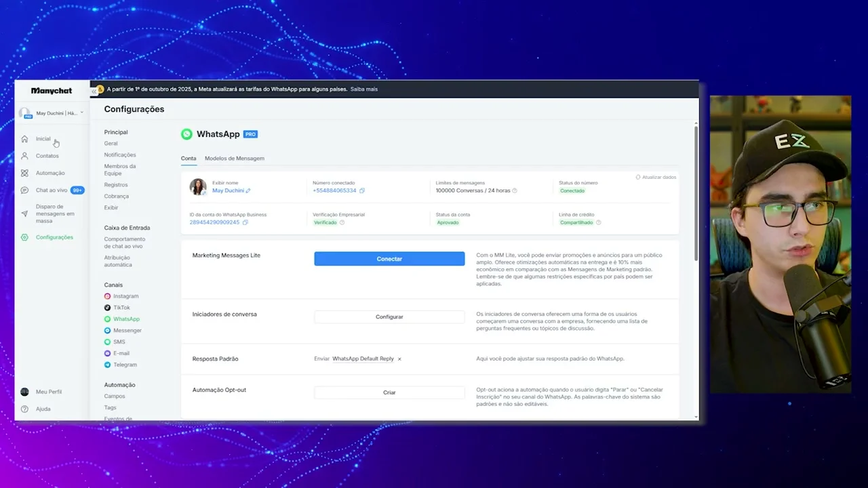The image size is (868, 488).
Task: Click the Inicial home icon in sidebar
Action: [x=24, y=139]
